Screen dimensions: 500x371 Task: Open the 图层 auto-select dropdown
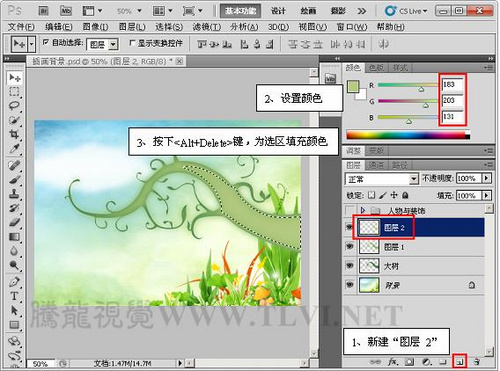point(114,44)
